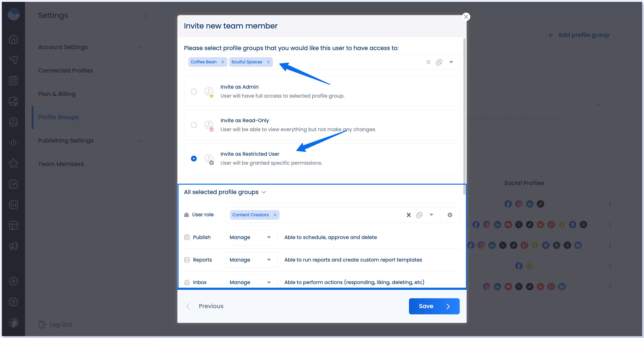
Task: Open the layout board icon in sidebar
Action: click(x=14, y=225)
